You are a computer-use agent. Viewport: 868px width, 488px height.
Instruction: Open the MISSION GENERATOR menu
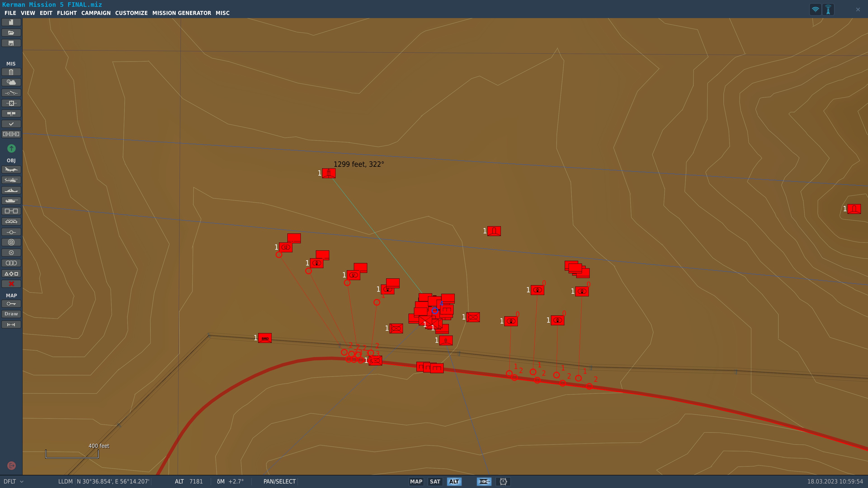(x=182, y=13)
